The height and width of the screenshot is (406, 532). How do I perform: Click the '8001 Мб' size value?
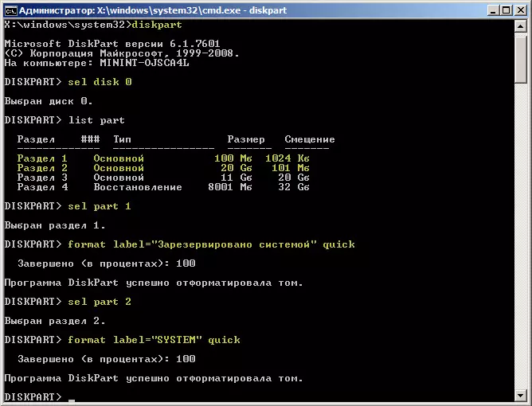[x=230, y=187]
